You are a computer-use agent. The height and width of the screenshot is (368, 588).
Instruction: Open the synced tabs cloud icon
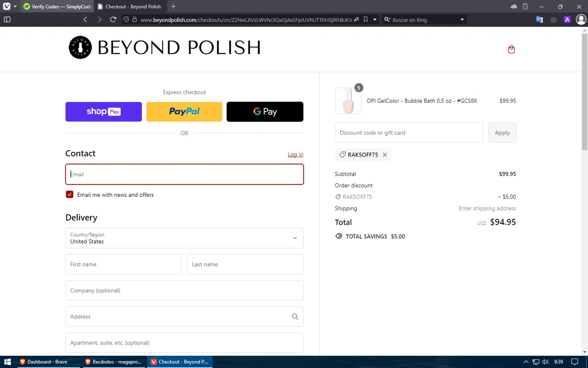514,6
